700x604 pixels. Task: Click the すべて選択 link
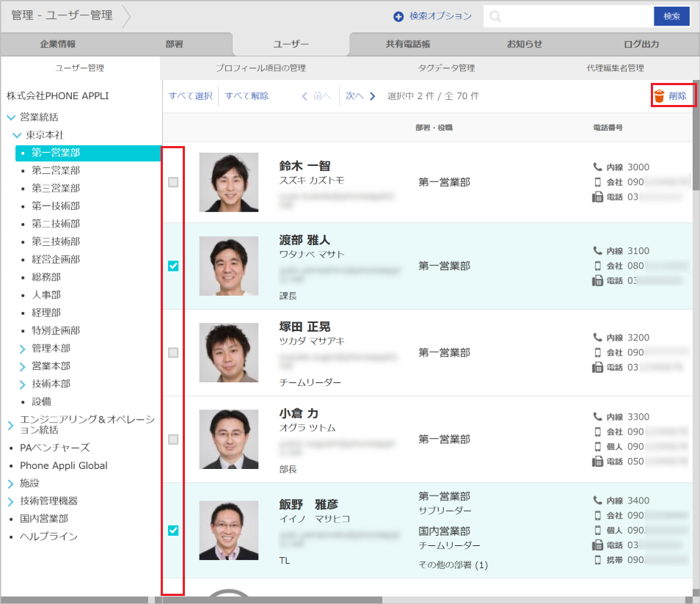(x=190, y=96)
